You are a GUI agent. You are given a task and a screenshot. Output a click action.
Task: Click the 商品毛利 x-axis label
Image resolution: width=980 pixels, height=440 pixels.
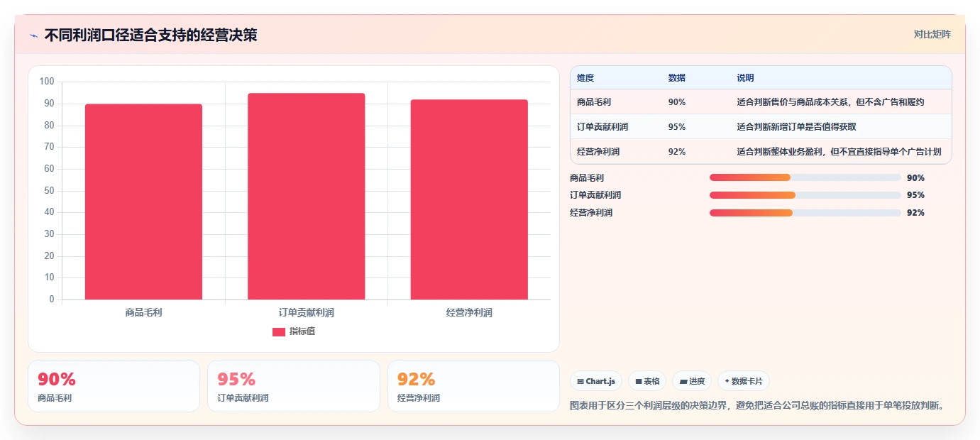click(x=143, y=312)
